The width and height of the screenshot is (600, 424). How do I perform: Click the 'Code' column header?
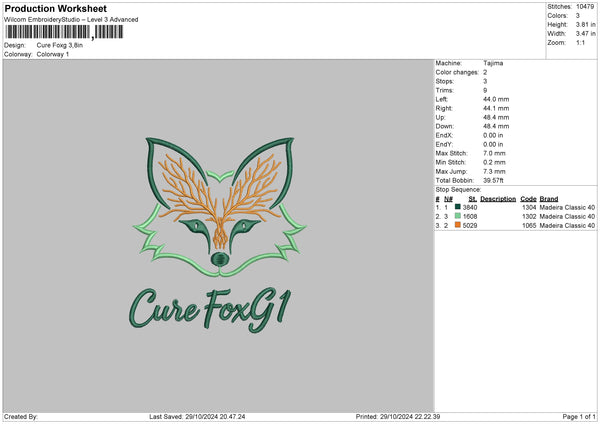tap(528, 198)
